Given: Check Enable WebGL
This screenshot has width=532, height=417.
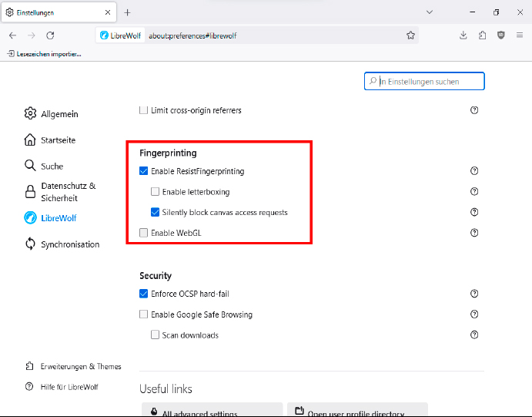Looking at the screenshot, I should [143, 233].
